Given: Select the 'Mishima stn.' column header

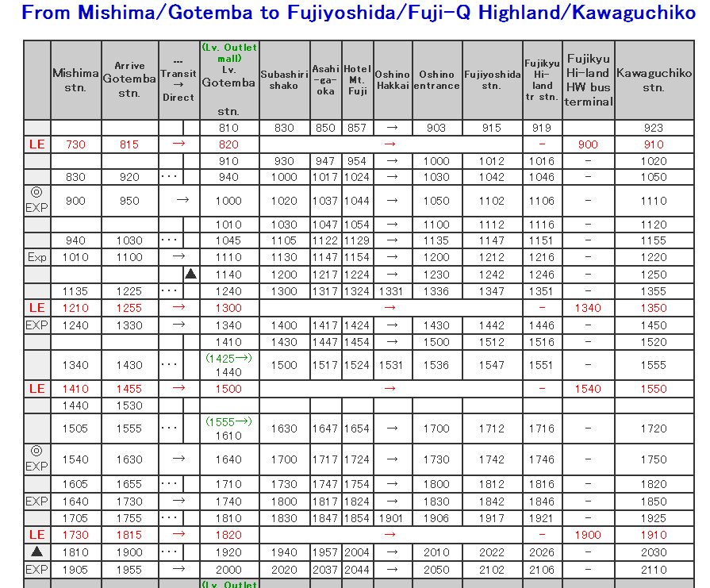Looking at the screenshot, I should tap(75, 80).
